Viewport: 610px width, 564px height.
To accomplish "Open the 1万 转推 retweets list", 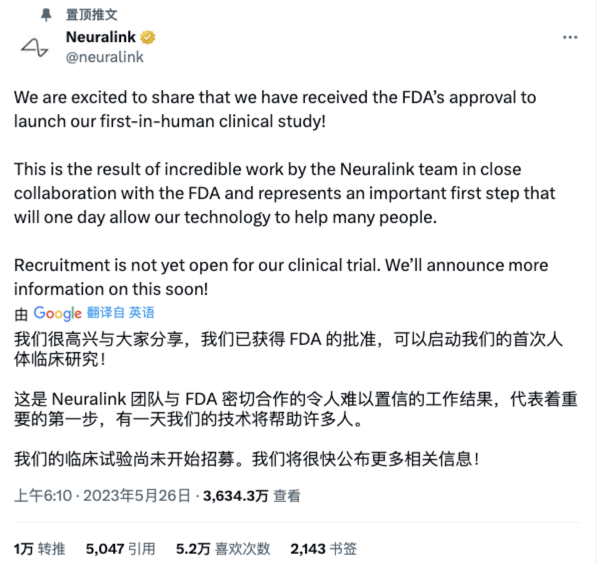I will [40, 549].
